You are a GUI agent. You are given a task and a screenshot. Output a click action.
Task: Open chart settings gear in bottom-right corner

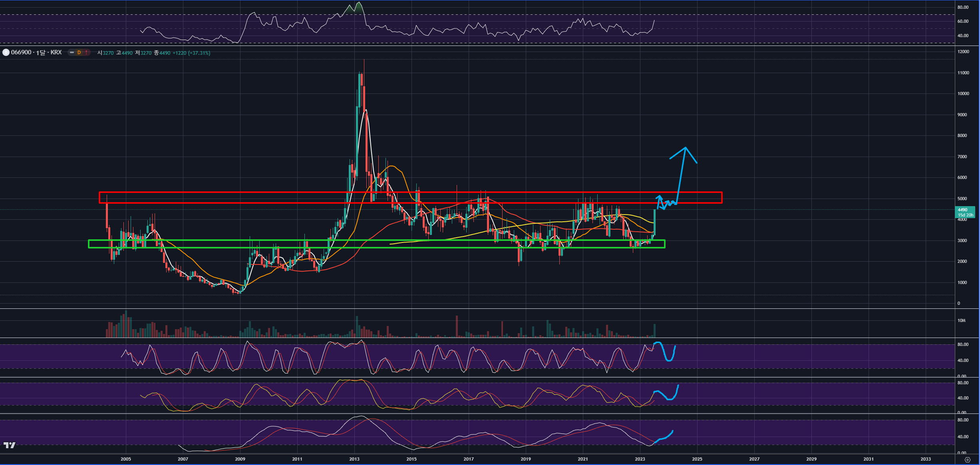click(967, 460)
